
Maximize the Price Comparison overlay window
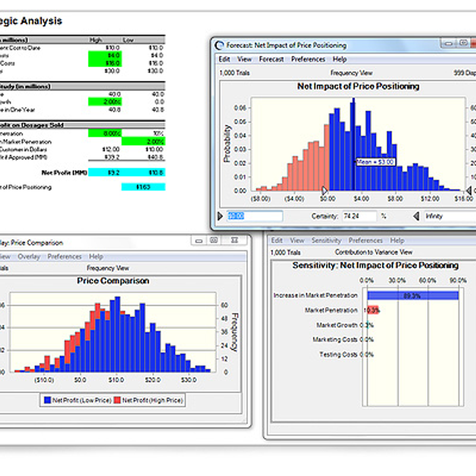214,240
